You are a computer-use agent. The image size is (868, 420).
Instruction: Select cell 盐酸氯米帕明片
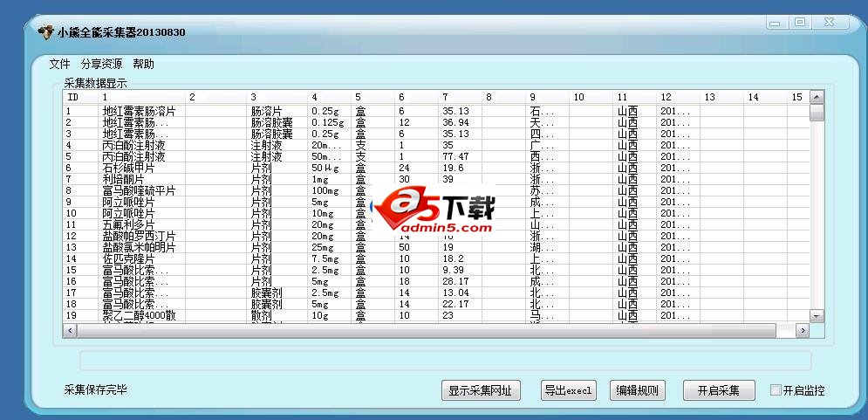point(139,247)
